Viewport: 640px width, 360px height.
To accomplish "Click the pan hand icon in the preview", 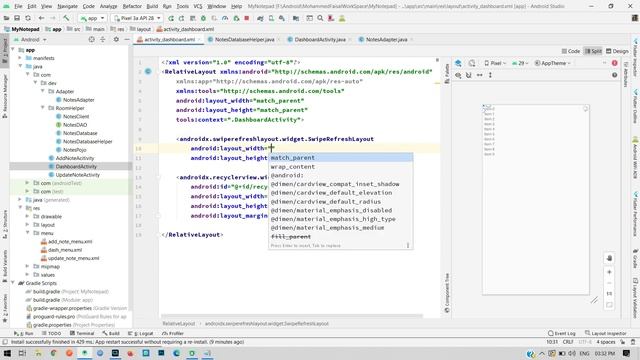I will (x=609, y=258).
